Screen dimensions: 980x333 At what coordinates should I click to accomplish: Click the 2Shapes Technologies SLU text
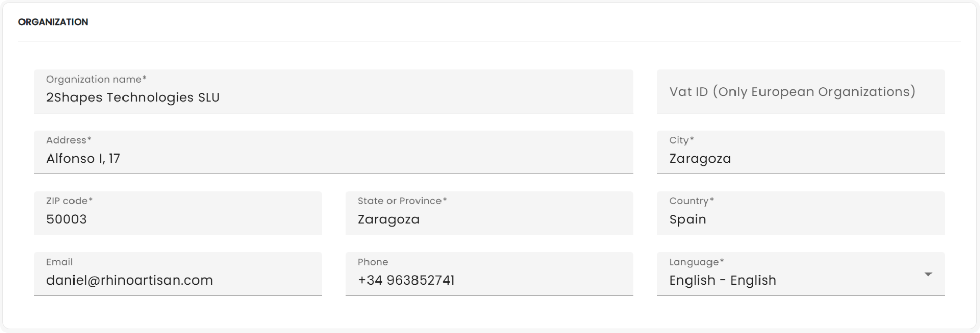(133, 97)
